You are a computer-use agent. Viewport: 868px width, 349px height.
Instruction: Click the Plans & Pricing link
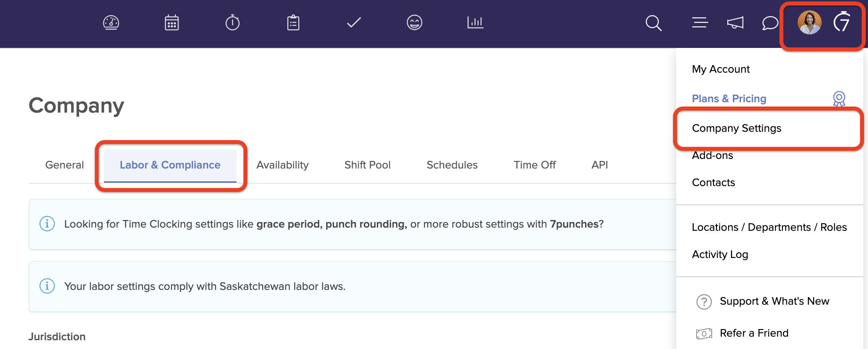(x=729, y=99)
